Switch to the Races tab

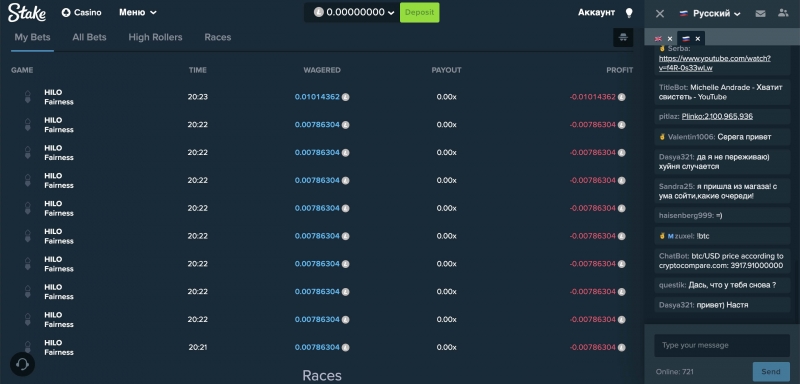click(x=218, y=37)
